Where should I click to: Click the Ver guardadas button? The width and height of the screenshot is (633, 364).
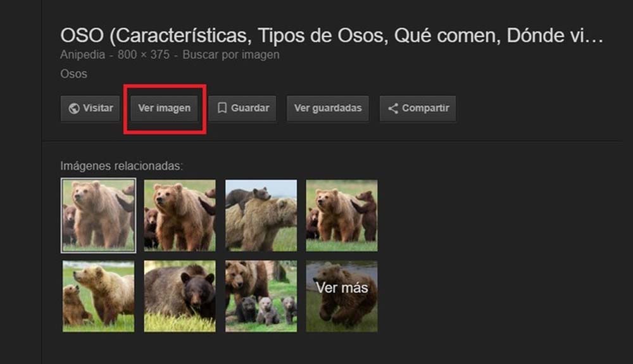328,108
